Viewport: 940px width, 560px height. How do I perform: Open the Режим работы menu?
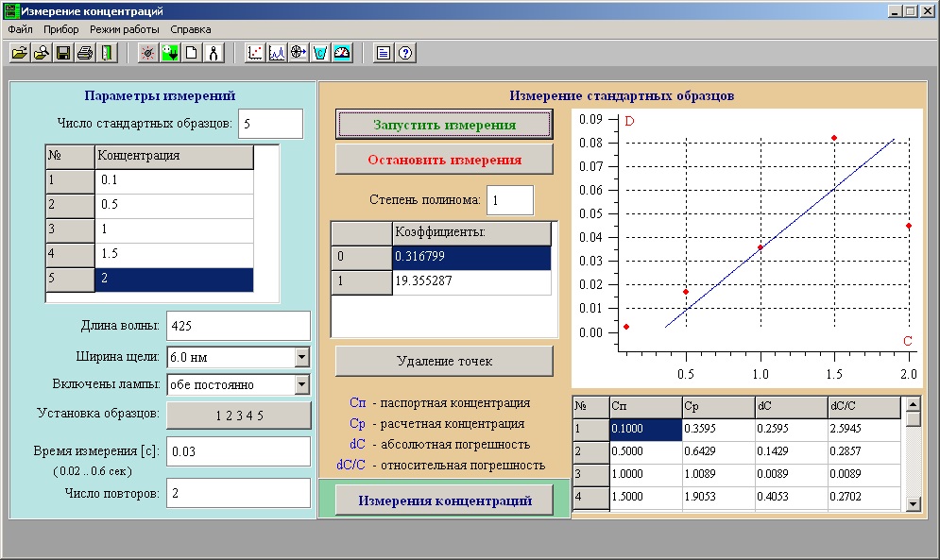(x=125, y=29)
